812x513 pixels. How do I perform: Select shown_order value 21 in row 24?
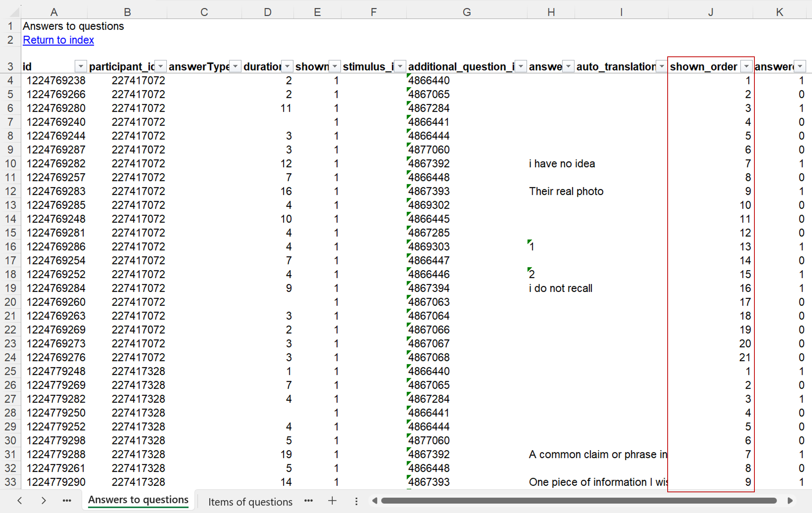[x=711, y=357]
